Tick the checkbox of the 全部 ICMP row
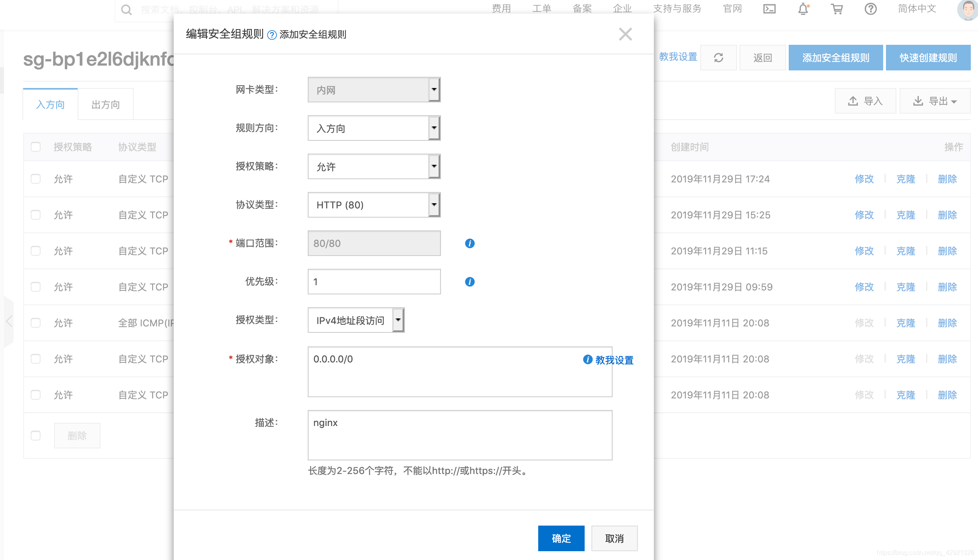The width and height of the screenshot is (978, 560). pyautogui.click(x=36, y=323)
